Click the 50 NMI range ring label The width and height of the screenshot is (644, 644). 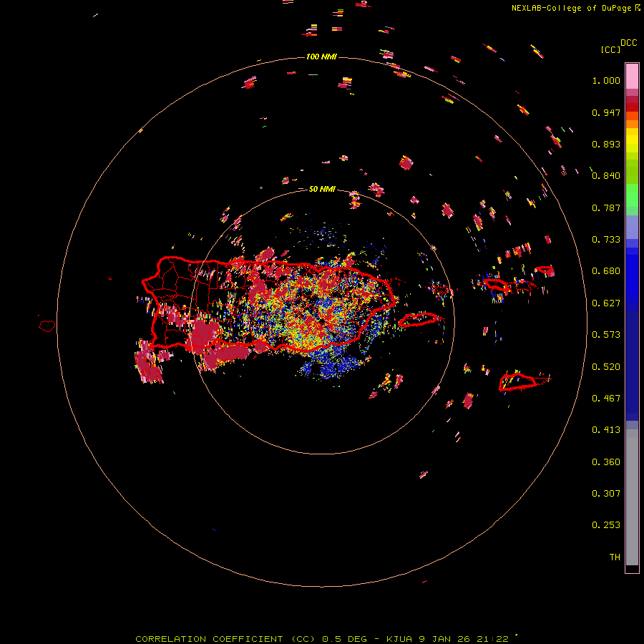[x=322, y=189]
